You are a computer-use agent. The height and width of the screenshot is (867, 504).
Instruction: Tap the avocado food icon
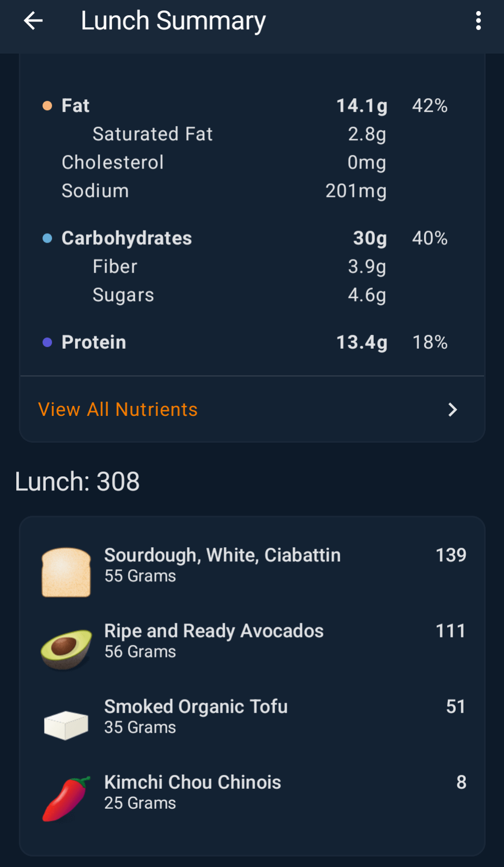(x=66, y=649)
